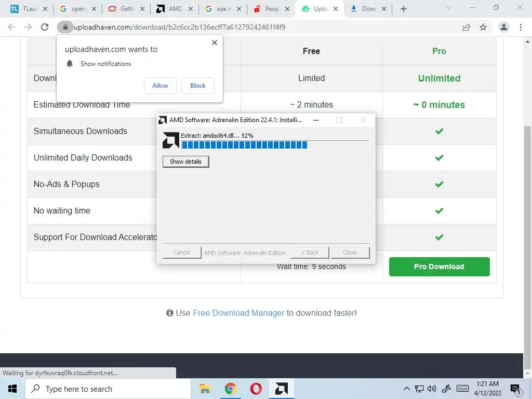Open Opera from the taskbar
This screenshot has height=399, width=532.
tap(256, 389)
